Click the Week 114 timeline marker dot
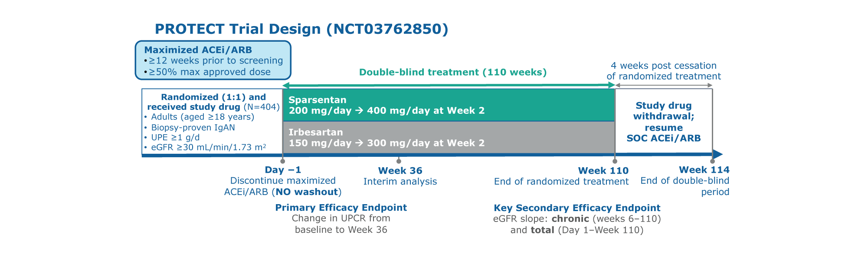This screenshot has width=868, height=258. (x=712, y=161)
